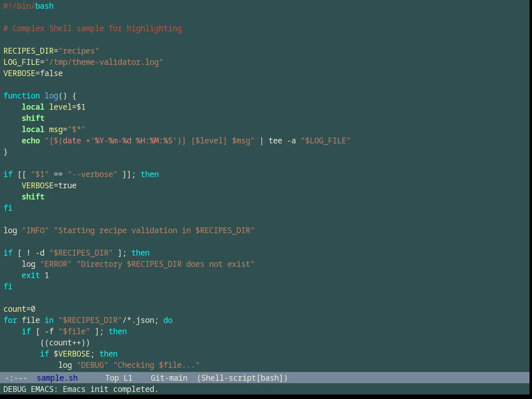Screen dimensions: 532x399
Task: Place cursor on the #!/bin/bash shebang line
Action: click(x=29, y=6)
